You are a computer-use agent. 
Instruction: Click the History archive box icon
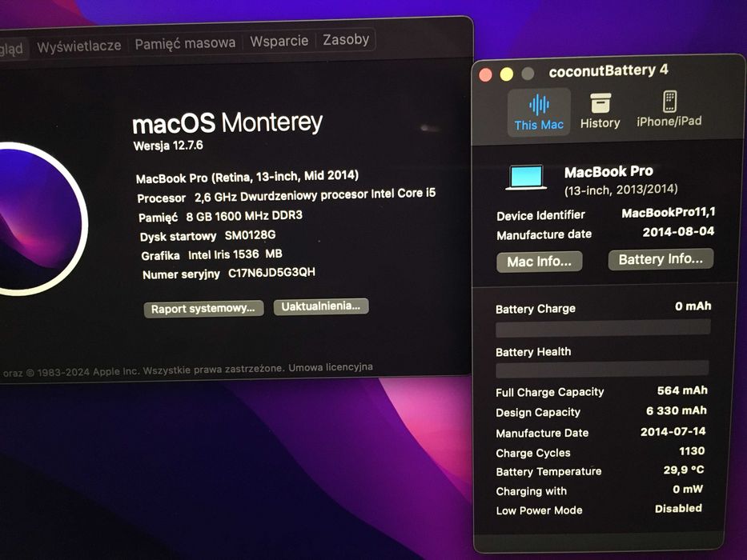tap(600, 103)
